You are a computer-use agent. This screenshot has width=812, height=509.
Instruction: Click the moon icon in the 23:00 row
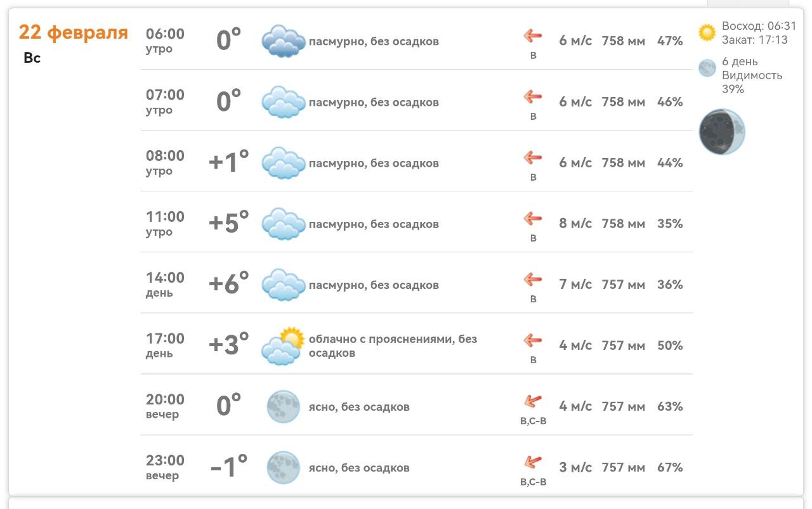[x=283, y=468]
